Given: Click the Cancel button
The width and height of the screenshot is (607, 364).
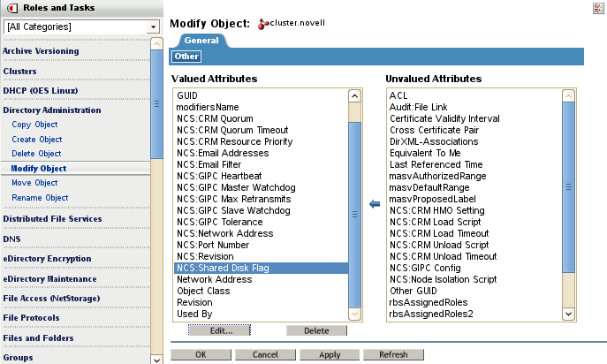Looking at the screenshot, I should 265,354.
